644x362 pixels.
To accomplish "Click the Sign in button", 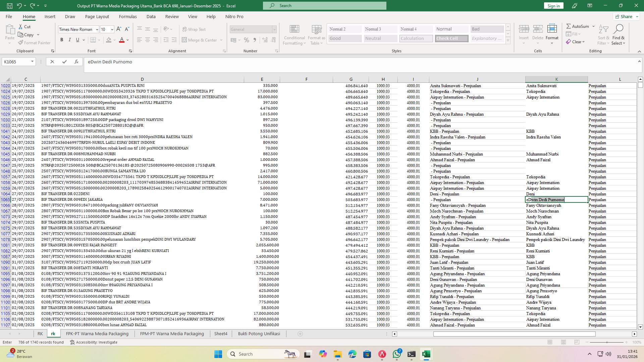I will click(553, 5).
